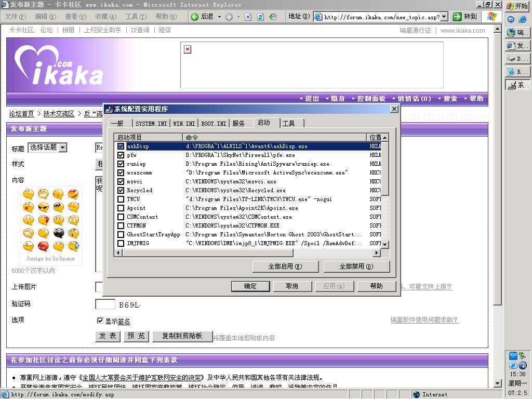Click the 验证码 captcha input field
This screenshot has width=532, height=399.
coord(105,304)
